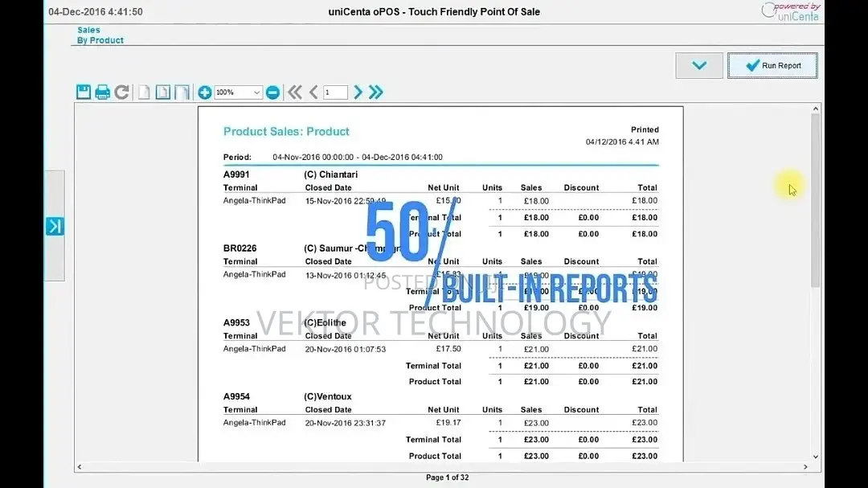Click the 04-Dec-2016 clock in the header
The image size is (868, 488).
point(95,11)
